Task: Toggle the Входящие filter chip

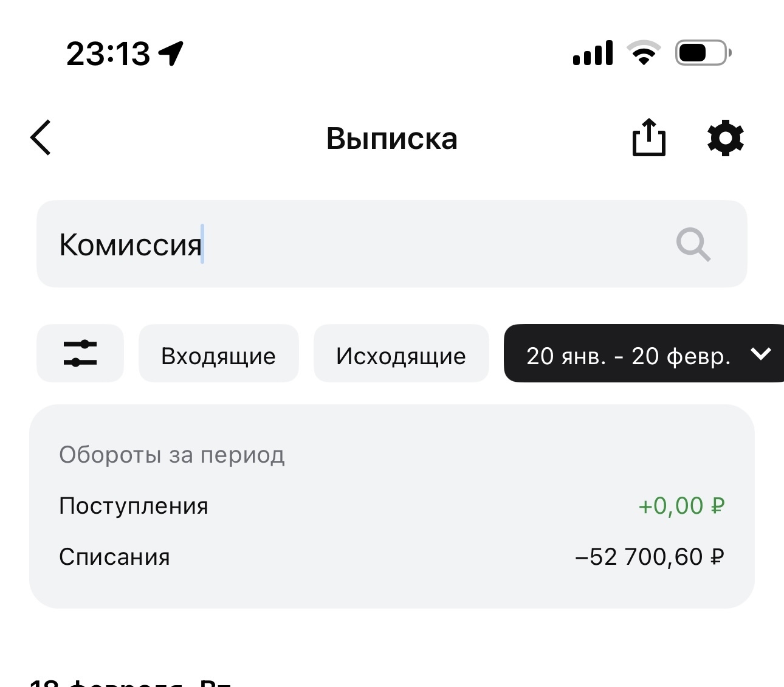Action: [x=219, y=353]
